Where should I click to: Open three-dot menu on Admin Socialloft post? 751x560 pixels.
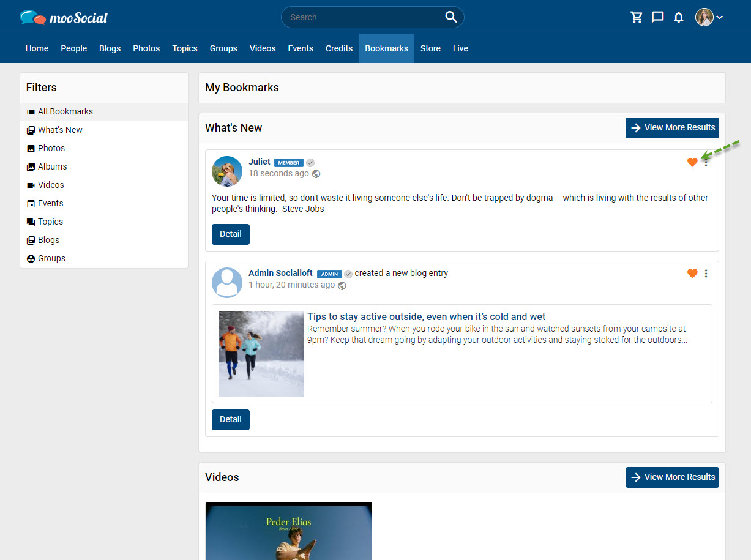click(x=706, y=274)
